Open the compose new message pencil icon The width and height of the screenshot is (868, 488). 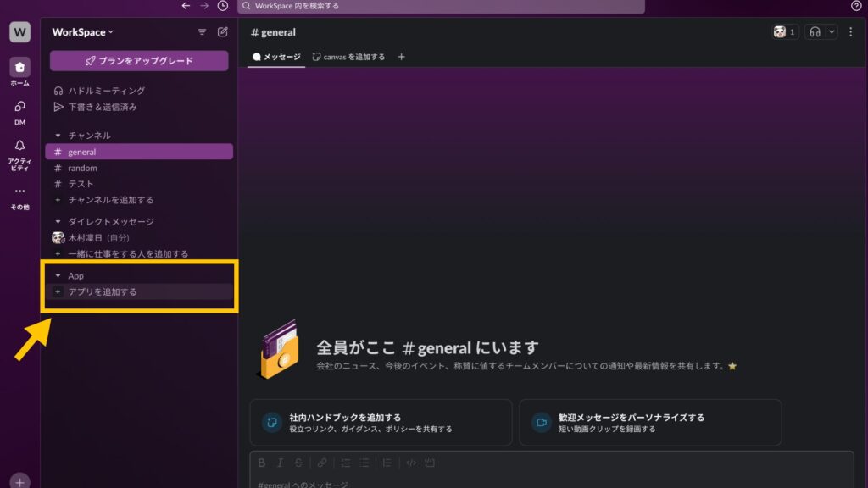[222, 31]
